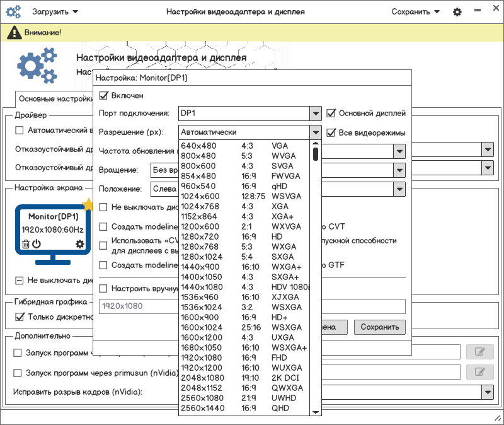Expand 'Исправить разрыв кадров' dropdown

click(x=488, y=392)
